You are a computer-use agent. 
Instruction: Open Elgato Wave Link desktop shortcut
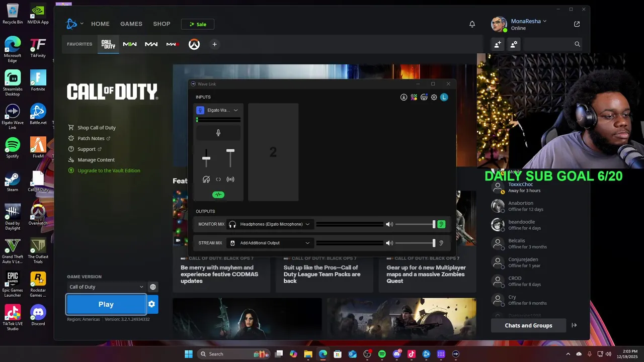click(13, 117)
